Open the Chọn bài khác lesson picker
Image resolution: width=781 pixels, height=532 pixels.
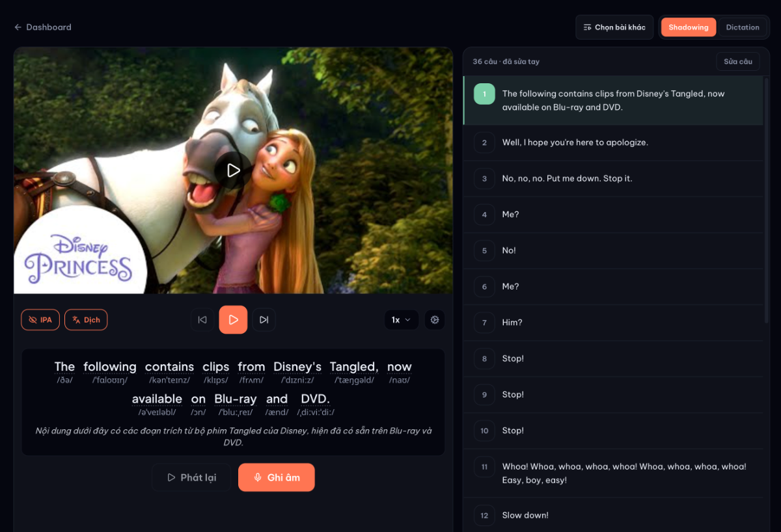tap(614, 27)
